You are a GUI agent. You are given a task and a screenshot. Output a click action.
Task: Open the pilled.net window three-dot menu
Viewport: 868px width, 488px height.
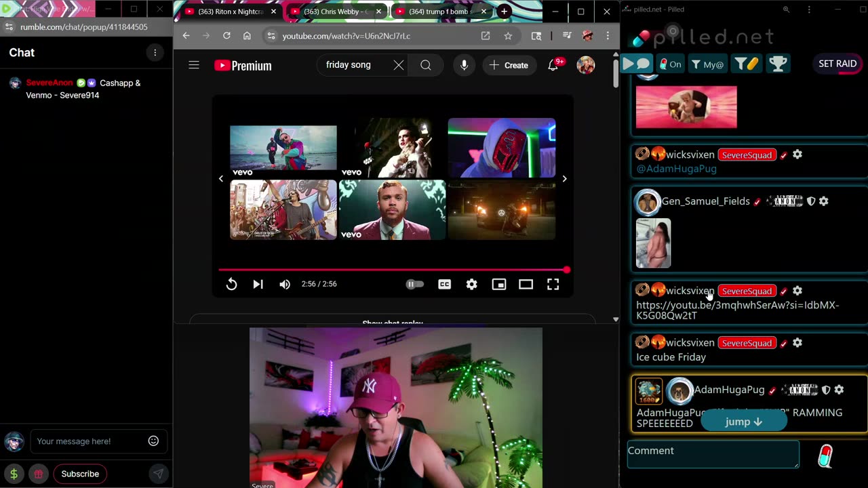click(809, 9)
